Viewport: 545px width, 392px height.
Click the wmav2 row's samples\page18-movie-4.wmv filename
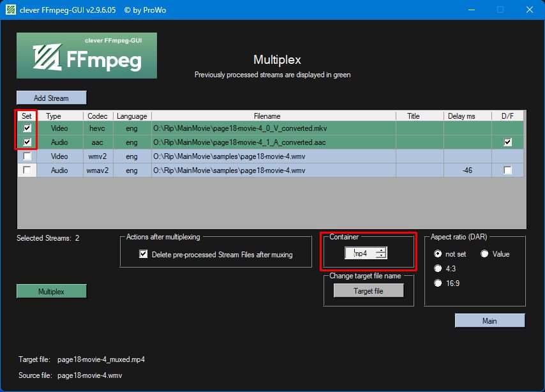pos(274,170)
